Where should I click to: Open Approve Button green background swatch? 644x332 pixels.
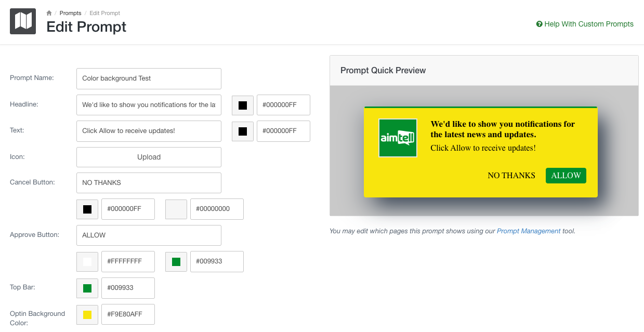tap(176, 262)
